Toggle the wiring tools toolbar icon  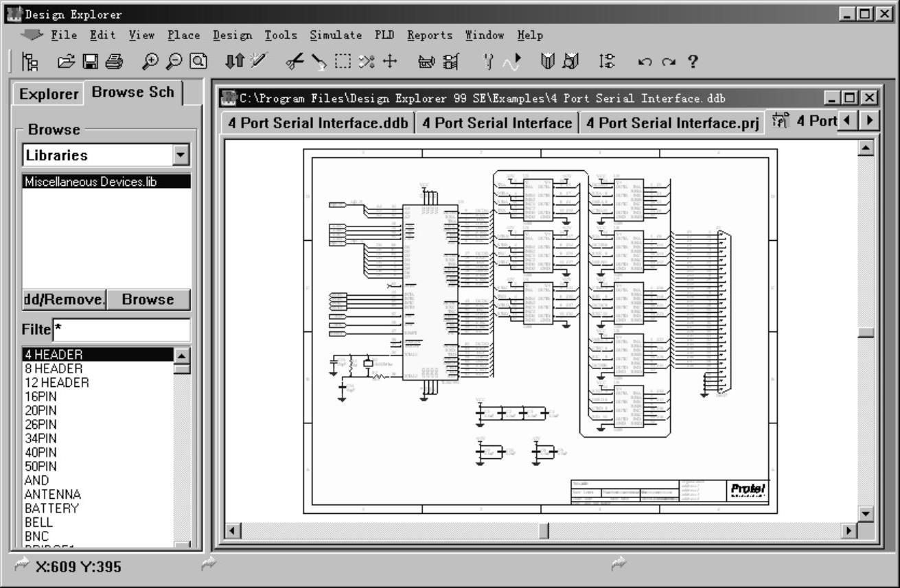click(x=450, y=62)
